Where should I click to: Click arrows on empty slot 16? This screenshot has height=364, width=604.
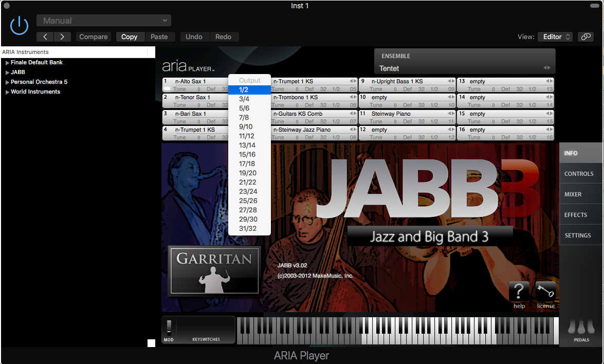[x=550, y=130]
